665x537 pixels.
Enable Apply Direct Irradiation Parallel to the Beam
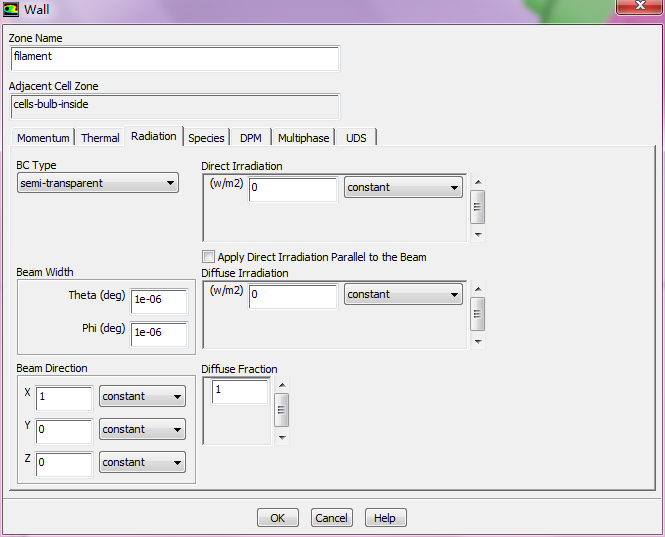(x=209, y=257)
